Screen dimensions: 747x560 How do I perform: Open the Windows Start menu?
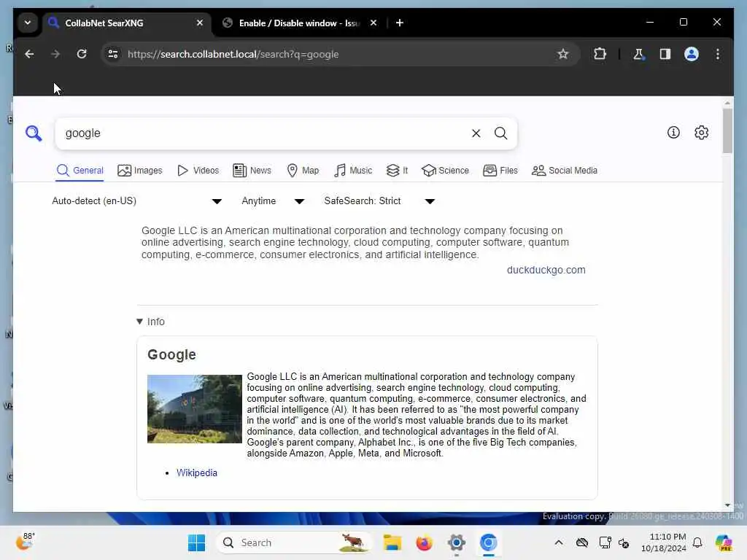pos(196,542)
